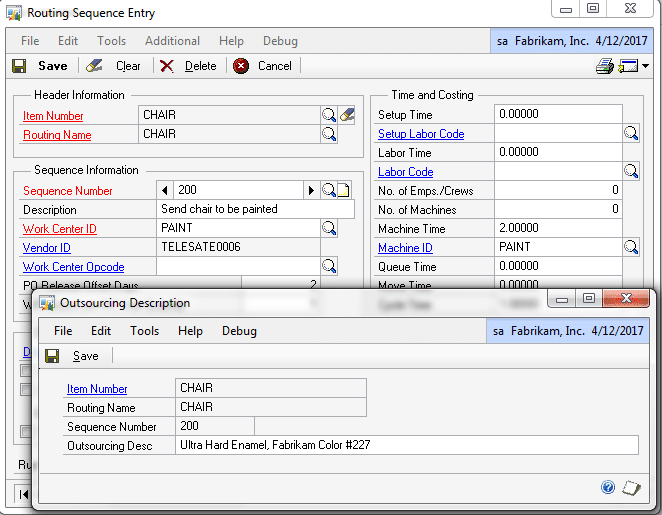The width and height of the screenshot is (662, 515).
Task: Click the Routing Name link
Action: (x=57, y=135)
